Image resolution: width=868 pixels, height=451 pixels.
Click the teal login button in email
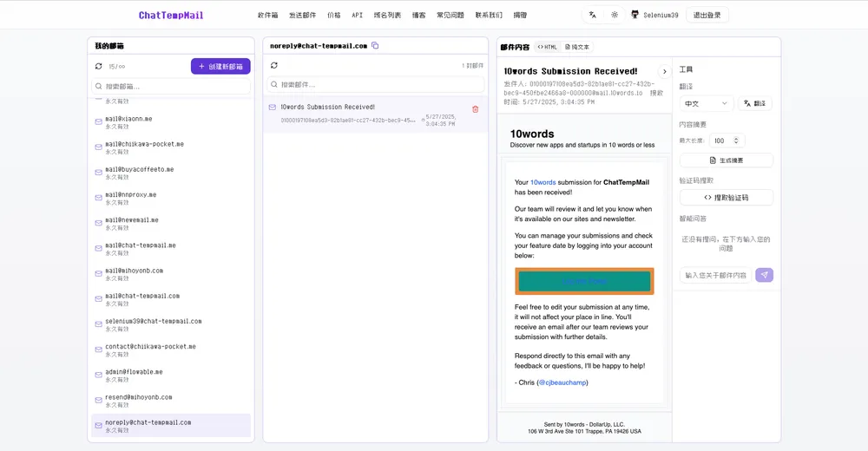pyautogui.click(x=584, y=281)
